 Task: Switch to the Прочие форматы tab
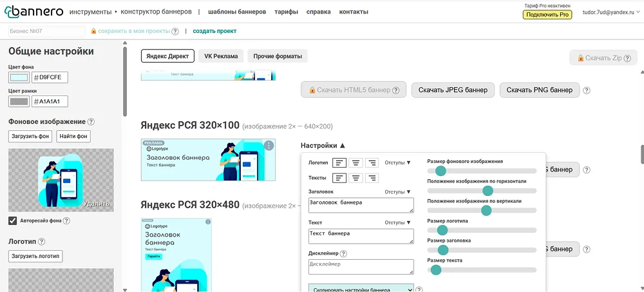[x=277, y=56]
